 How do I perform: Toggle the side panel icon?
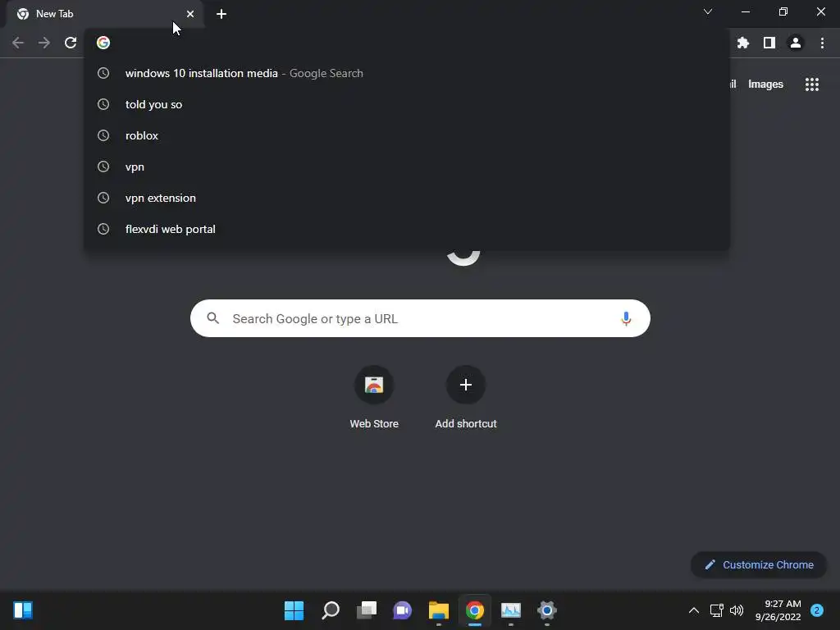(769, 43)
